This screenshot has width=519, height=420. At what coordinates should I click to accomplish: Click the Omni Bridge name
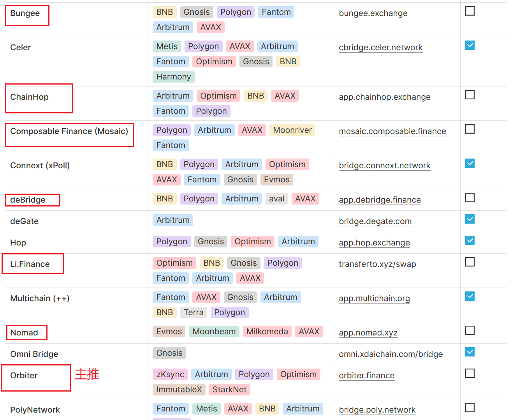34,354
